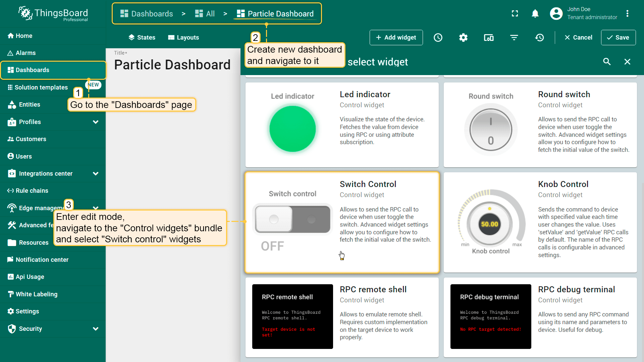Open the States tab
The height and width of the screenshot is (362, 644).
(142, 38)
